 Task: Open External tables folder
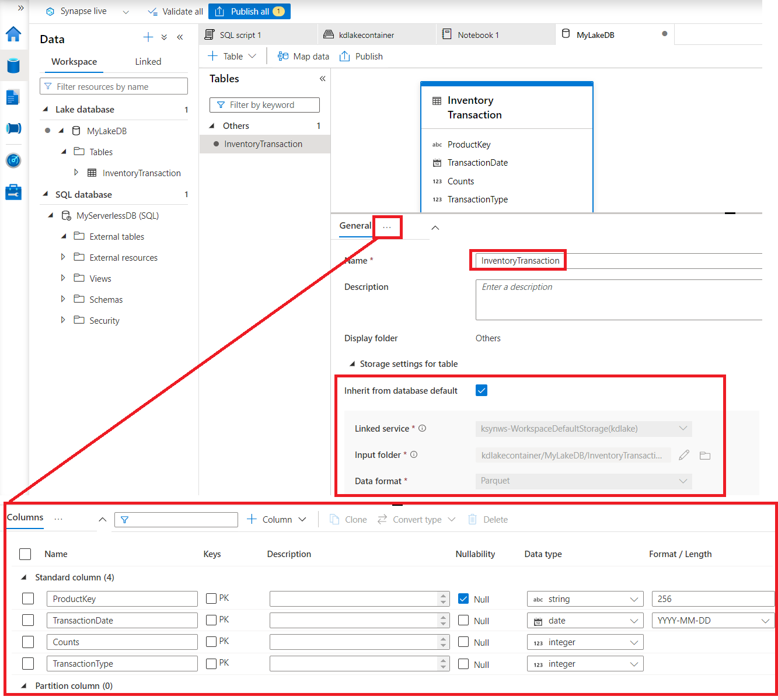click(117, 236)
